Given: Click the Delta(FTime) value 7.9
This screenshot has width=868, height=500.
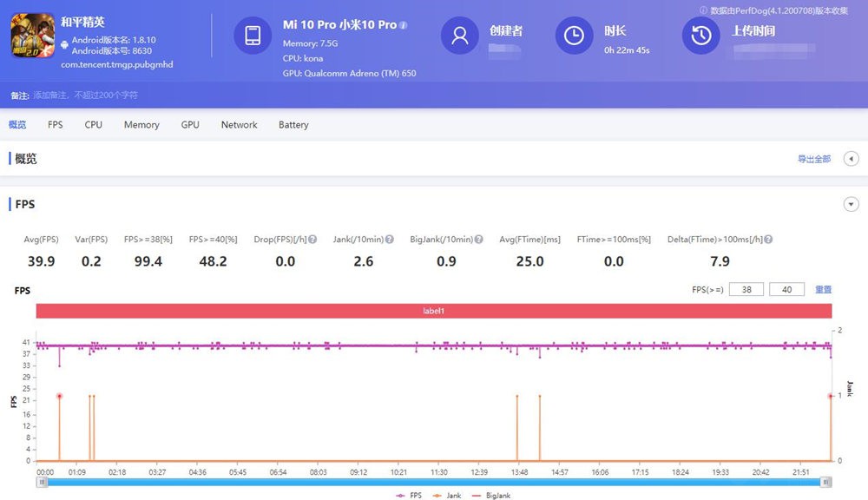Looking at the screenshot, I should pyautogui.click(x=720, y=261).
